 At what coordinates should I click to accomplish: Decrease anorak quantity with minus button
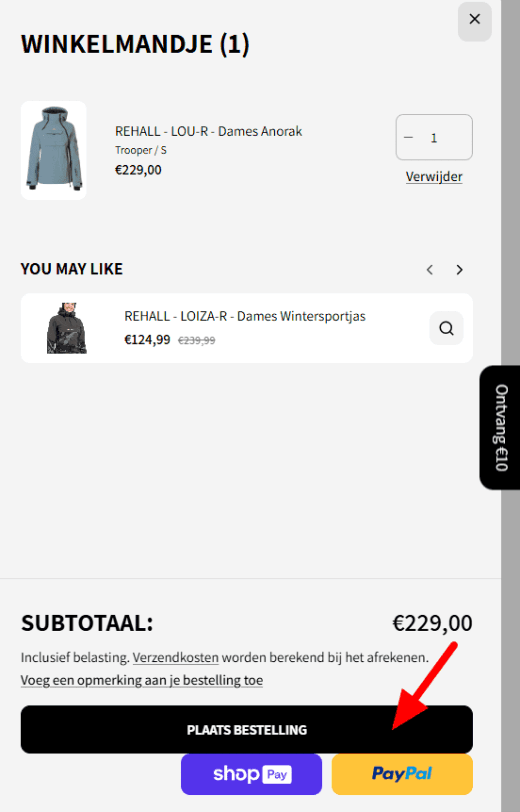point(408,138)
